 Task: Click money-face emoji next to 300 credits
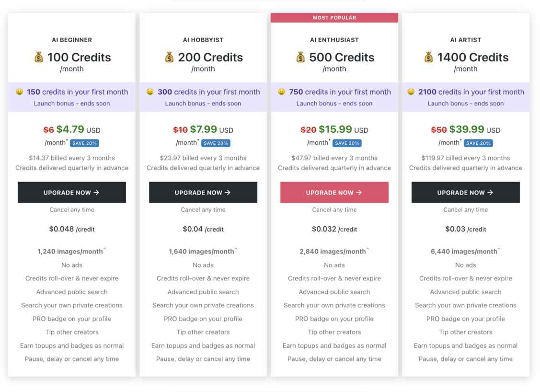pos(150,92)
